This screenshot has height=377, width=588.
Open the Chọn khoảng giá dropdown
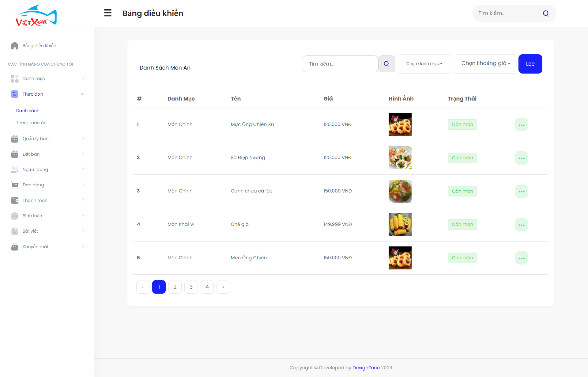point(486,63)
